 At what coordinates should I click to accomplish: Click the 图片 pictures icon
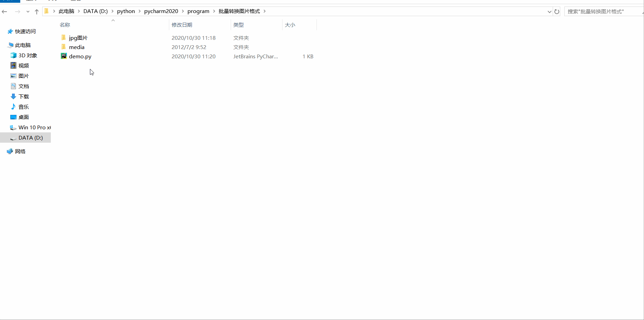[x=13, y=76]
